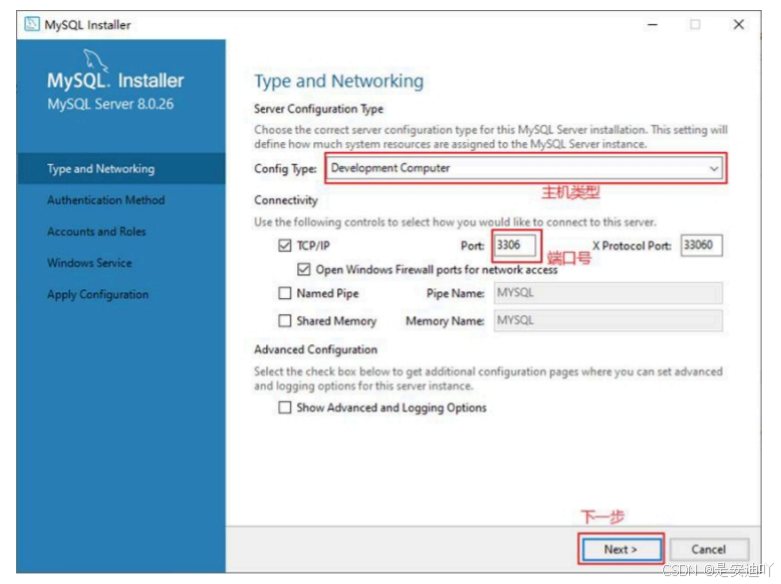The width and height of the screenshot is (781, 584).
Task: Check Show Advanced and Logging Options
Action: (284, 408)
